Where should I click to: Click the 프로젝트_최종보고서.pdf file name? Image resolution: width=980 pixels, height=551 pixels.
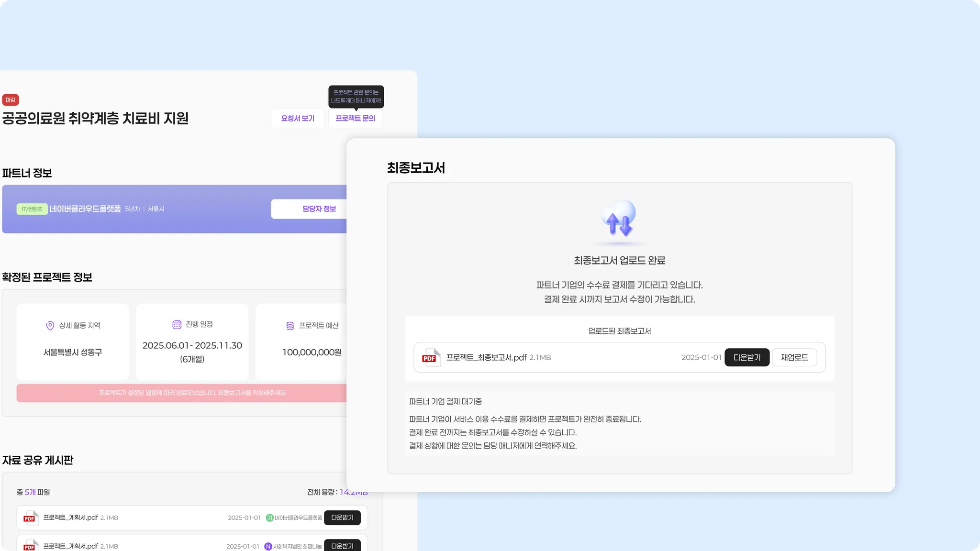486,358
